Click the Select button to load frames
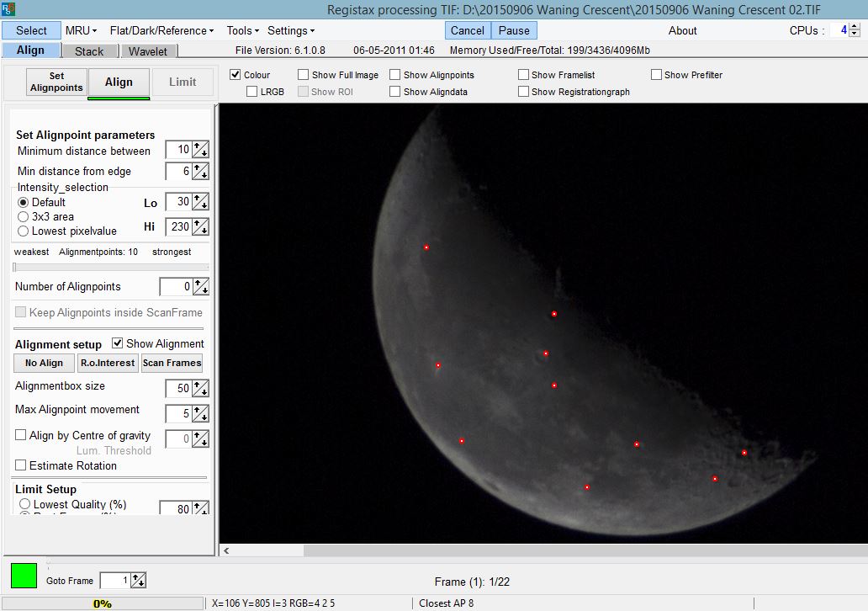868x611 pixels. [x=31, y=29]
